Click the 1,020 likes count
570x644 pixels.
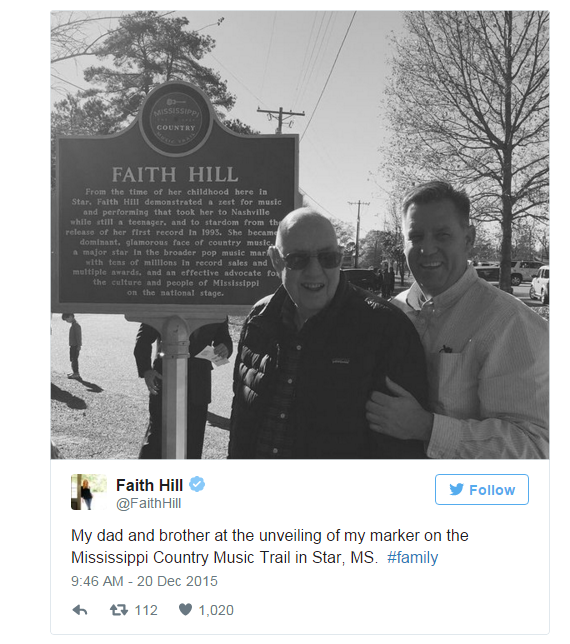(216, 610)
